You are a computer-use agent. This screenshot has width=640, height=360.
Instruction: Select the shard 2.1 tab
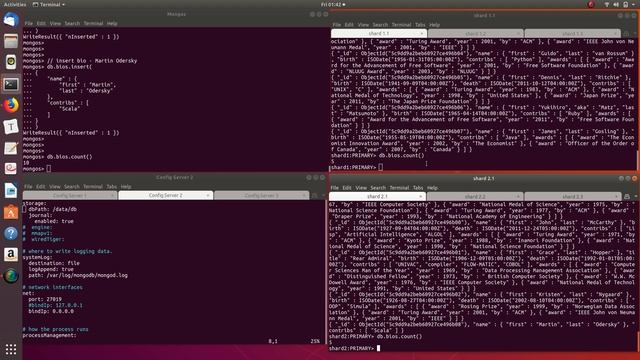coord(377,196)
